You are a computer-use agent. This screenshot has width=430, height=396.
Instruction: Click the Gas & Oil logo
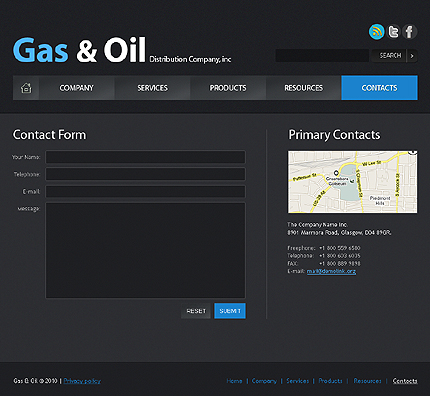pyautogui.click(x=79, y=50)
